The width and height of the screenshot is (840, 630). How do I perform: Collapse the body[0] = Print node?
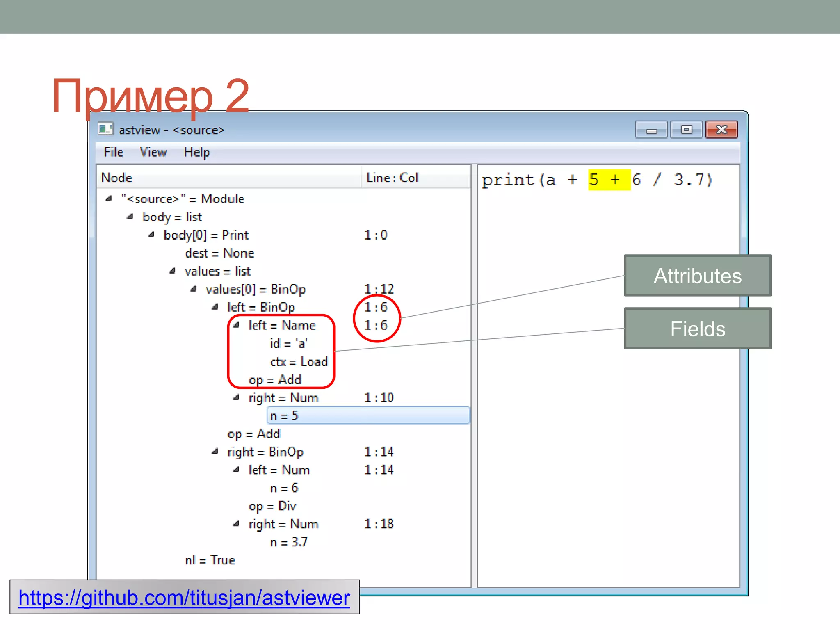tap(151, 235)
